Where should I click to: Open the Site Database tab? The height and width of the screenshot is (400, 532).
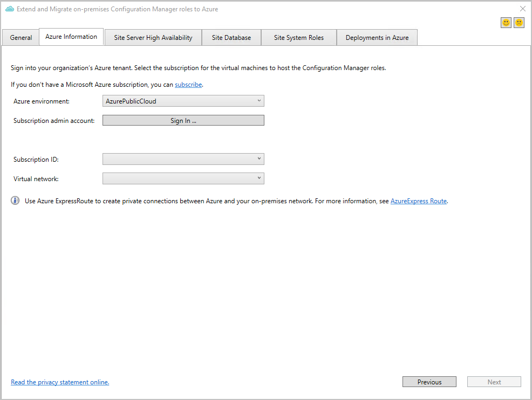pyautogui.click(x=231, y=37)
